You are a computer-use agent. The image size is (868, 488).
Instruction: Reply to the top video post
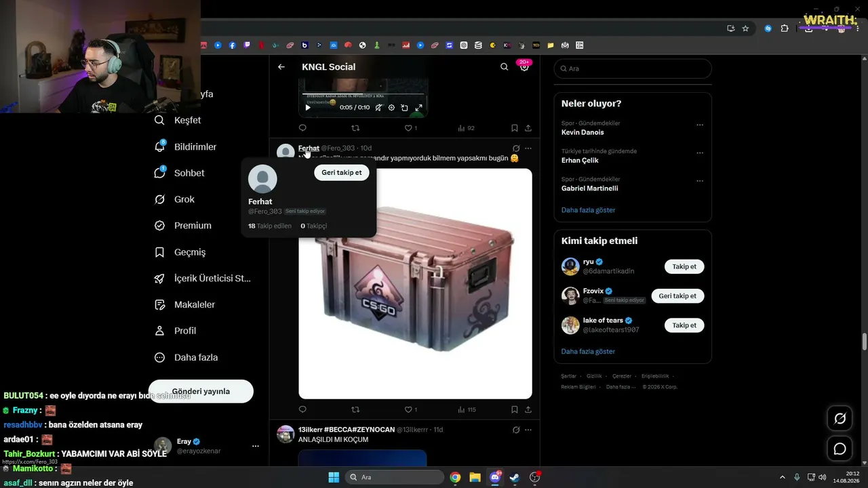302,128
